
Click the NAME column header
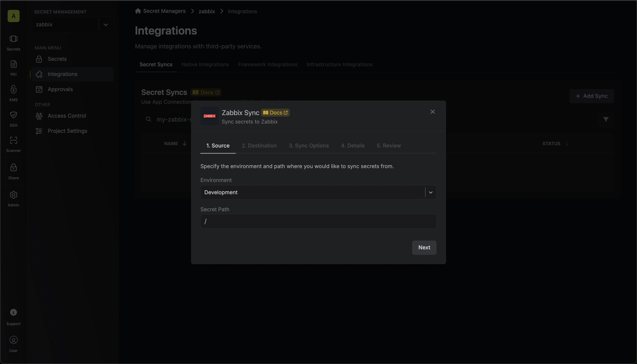tap(171, 143)
